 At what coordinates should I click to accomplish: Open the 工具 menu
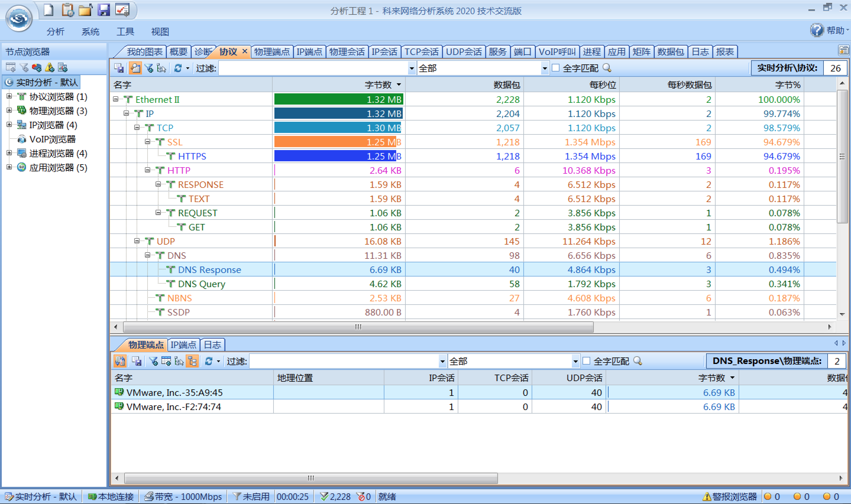tap(125, 32)
